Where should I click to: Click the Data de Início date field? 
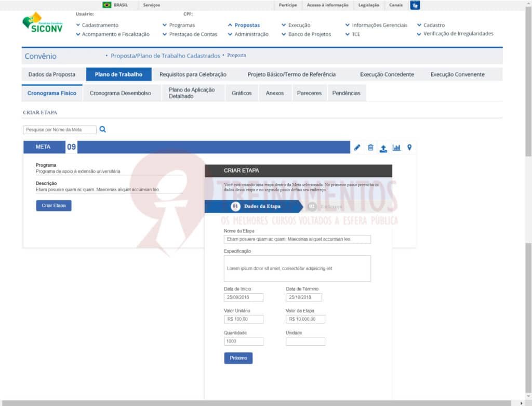click(244, 297)
